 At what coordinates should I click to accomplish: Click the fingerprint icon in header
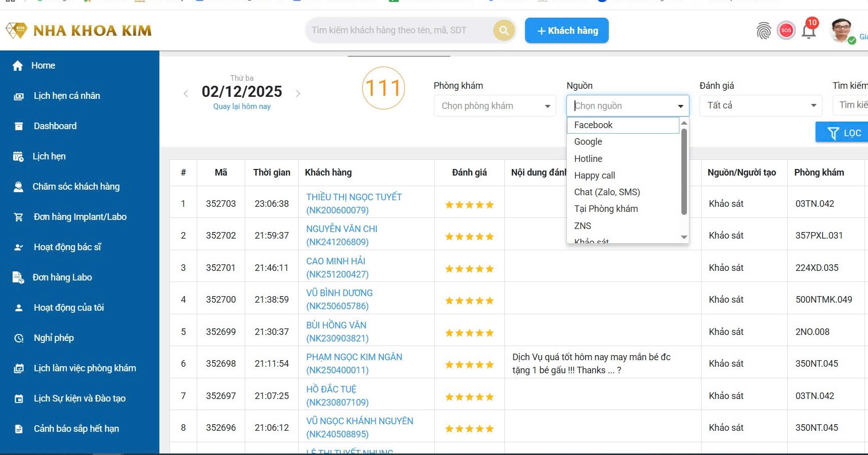(x=764, y=31)
